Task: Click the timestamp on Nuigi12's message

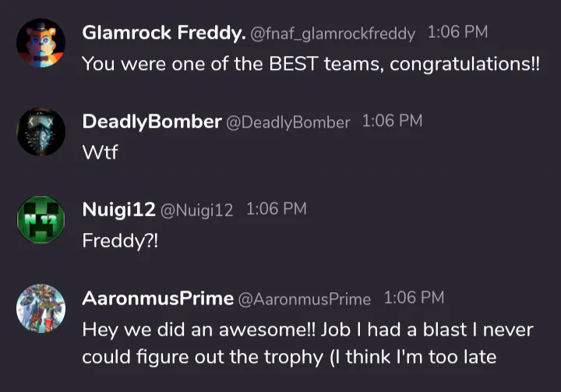Action: click(x=277, y=209)
